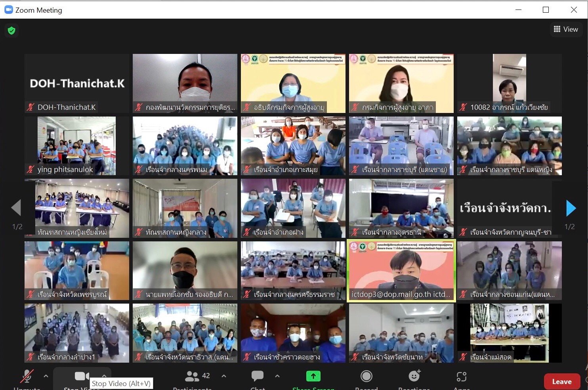Click the green Share Screen icon
The image size is (588, 390).
tap(313, 376)
